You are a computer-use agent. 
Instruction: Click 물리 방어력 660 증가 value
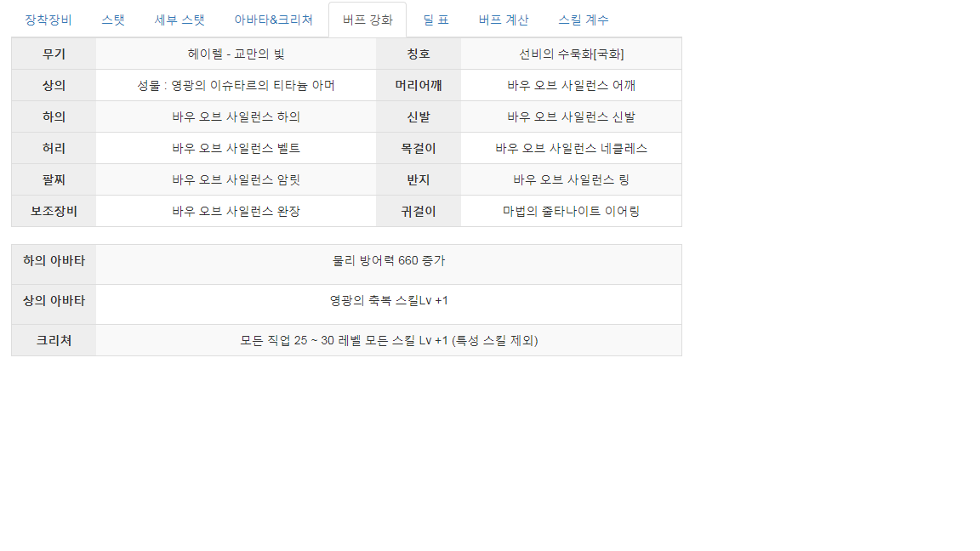pos(389,260)
